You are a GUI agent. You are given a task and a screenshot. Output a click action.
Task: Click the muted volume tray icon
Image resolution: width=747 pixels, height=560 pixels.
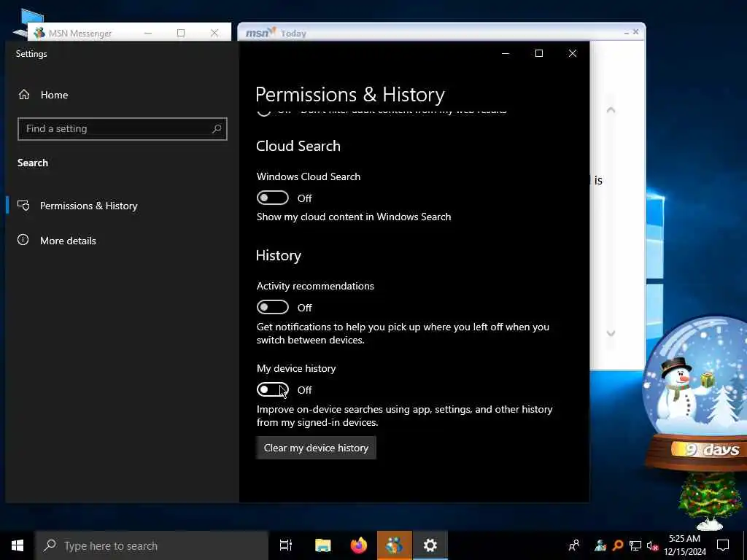652,545
